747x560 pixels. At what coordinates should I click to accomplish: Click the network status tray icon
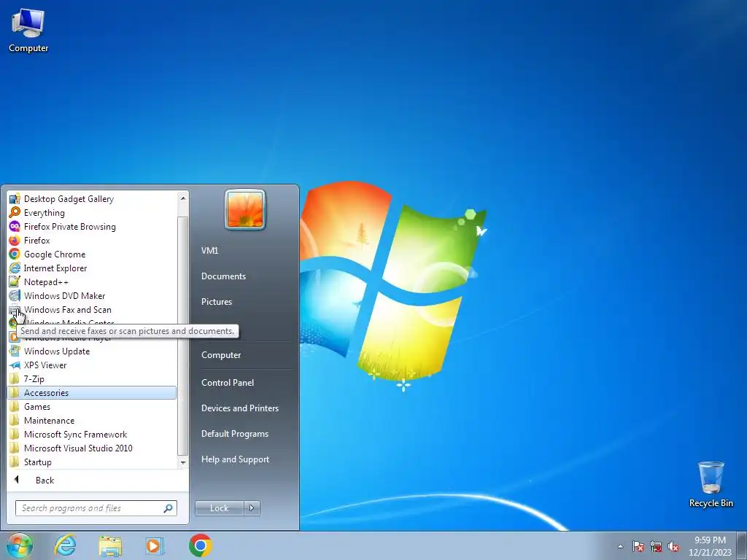[x=656, y=546]
